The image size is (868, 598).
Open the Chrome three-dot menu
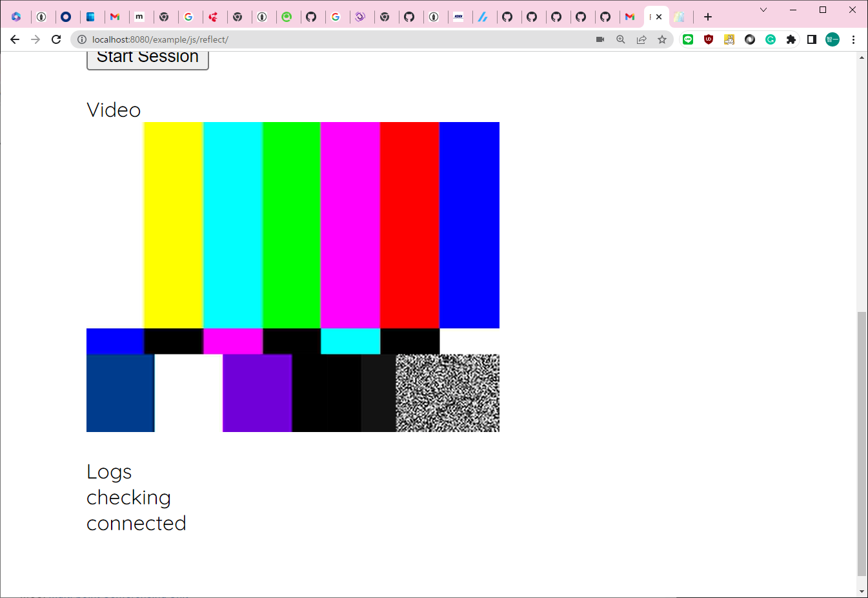(853, 39)
